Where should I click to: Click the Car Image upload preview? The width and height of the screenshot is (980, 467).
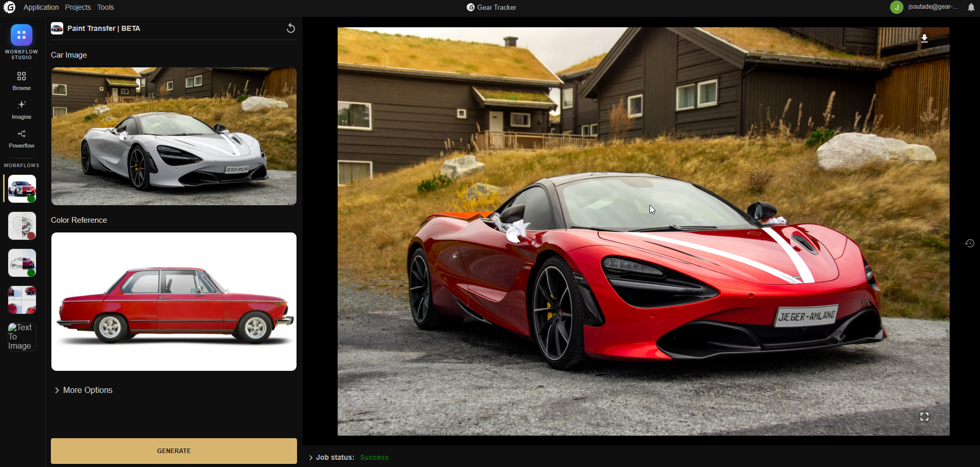[x=174, y=136]
